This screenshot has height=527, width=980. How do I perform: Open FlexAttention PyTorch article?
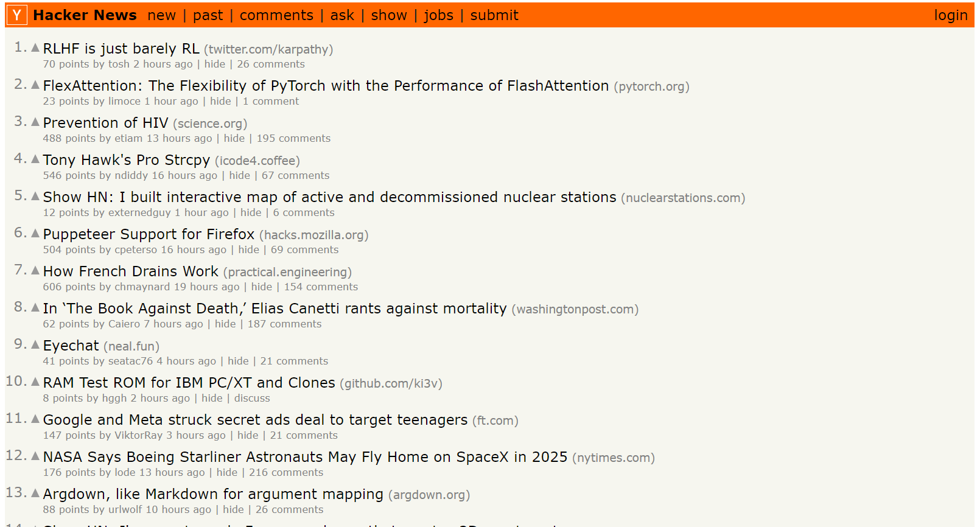(326, 86)
